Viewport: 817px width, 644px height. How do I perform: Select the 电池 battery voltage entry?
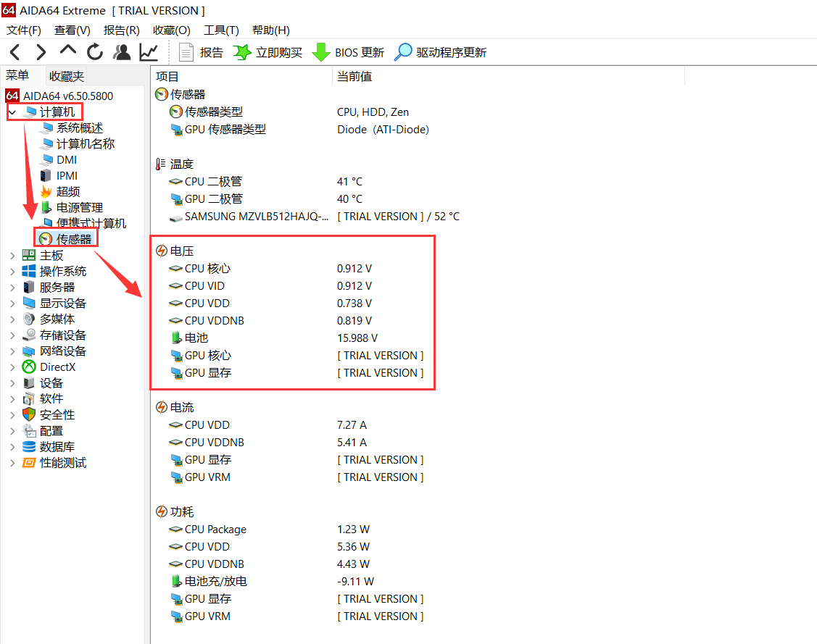(195, 338)
